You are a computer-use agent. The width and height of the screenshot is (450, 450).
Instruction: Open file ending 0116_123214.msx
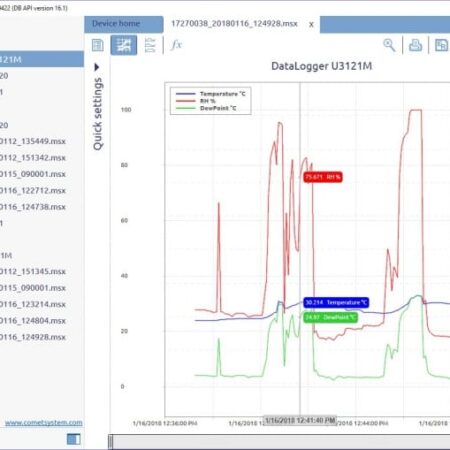33,304
